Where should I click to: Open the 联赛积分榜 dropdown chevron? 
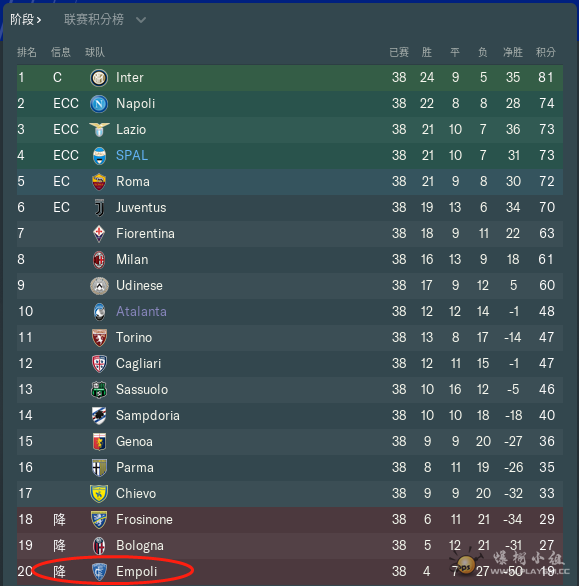[x=141, y=20]
